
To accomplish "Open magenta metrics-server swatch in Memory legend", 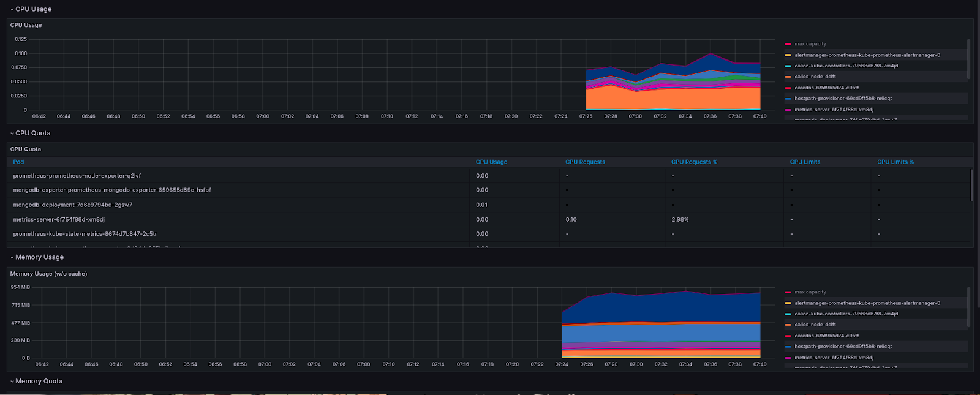I will point(788,358).
